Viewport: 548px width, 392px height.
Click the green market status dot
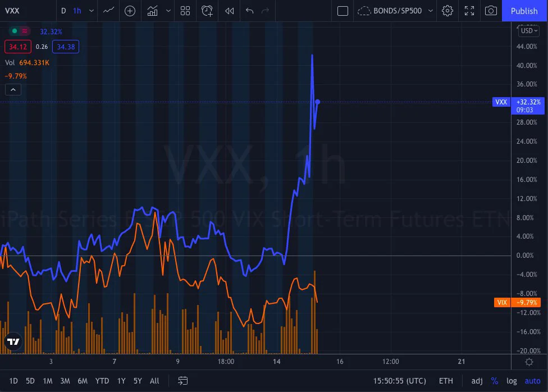(15, 31)
